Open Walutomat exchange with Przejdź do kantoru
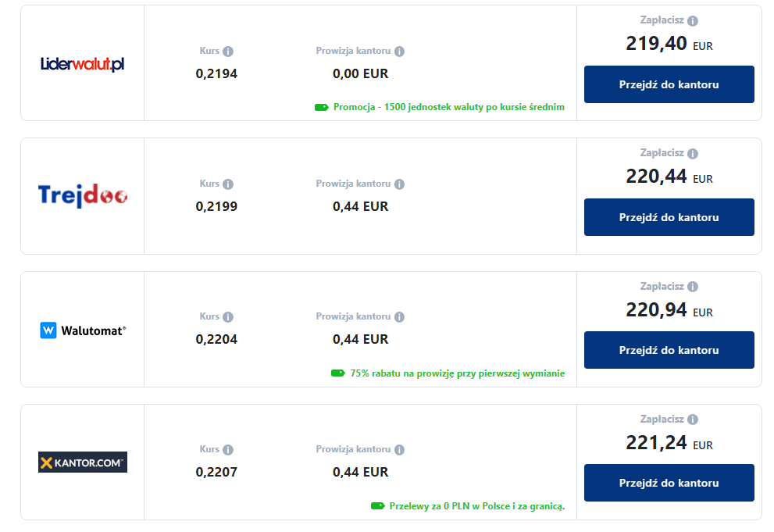This screenshot has width=774, height=532. click(x=669, y=350)
